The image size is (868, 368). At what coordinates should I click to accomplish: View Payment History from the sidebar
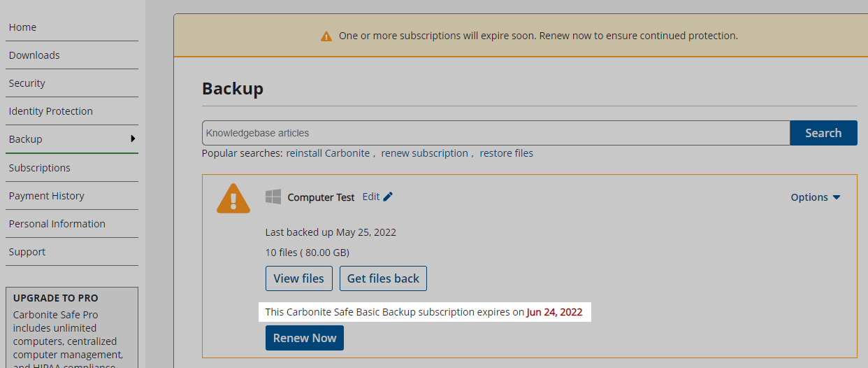[47, 196]
